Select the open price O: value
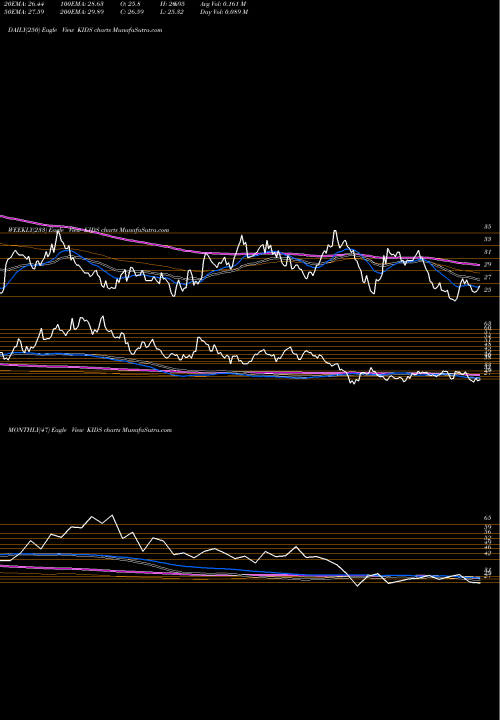The image size is (500, 720). pyautogui.click(x=130, y=4)
